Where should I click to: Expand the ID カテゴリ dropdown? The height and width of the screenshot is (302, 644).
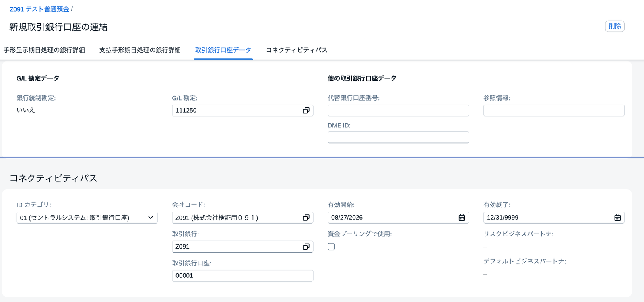151,218
